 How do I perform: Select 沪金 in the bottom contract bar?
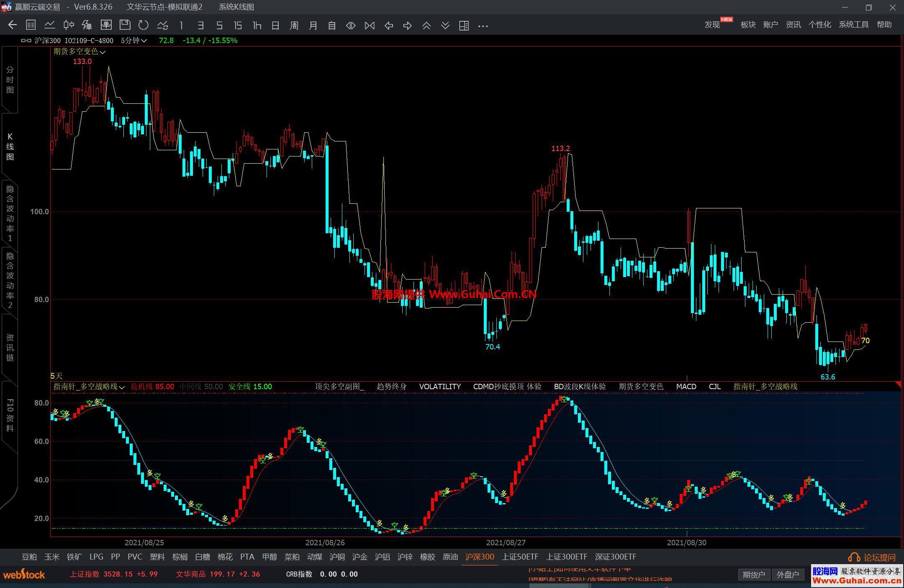pos(360,557)
